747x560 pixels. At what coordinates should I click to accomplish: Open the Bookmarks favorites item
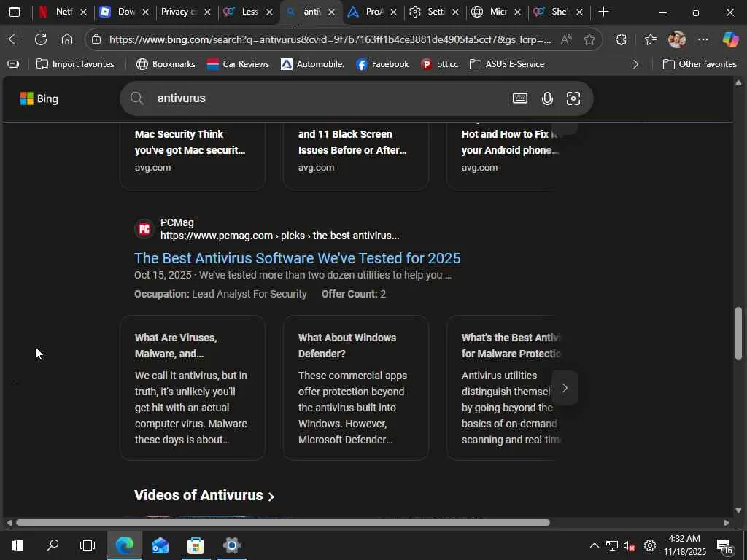tap(166, 64)
